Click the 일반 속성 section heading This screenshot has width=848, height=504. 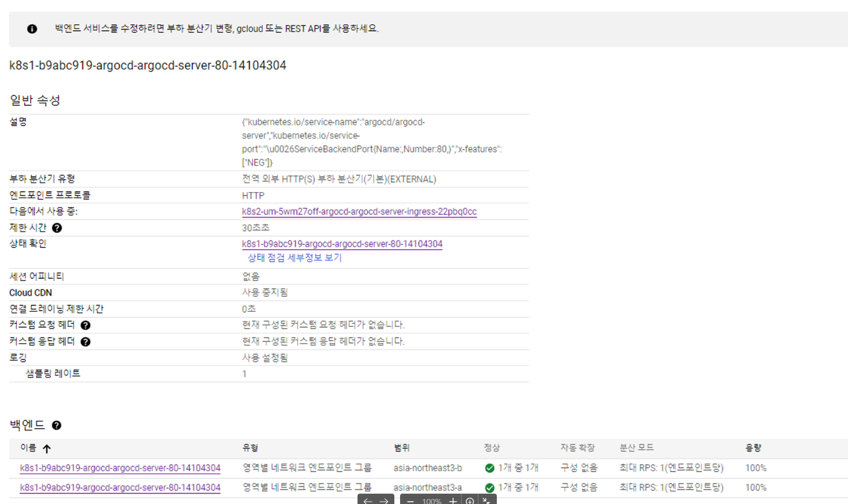click(35, 101)
